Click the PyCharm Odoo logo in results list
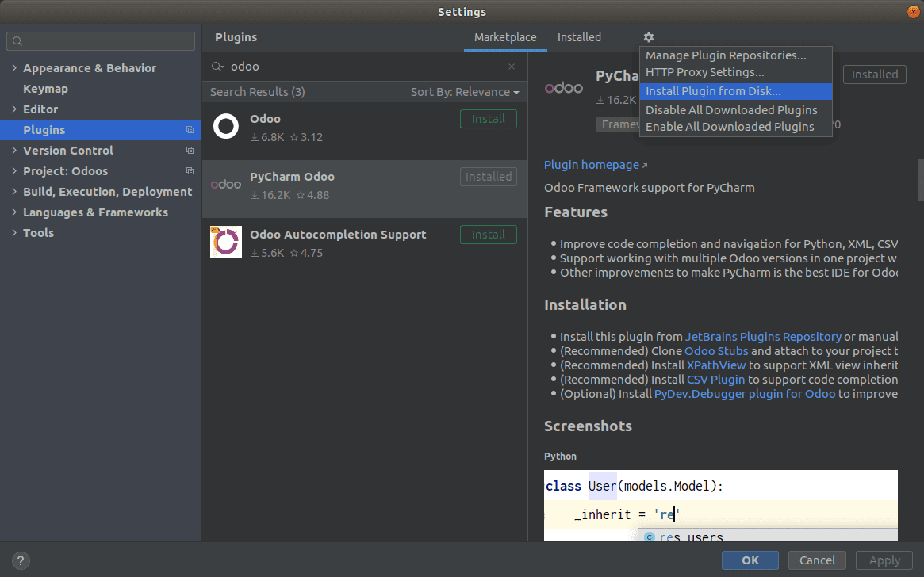 226,185
